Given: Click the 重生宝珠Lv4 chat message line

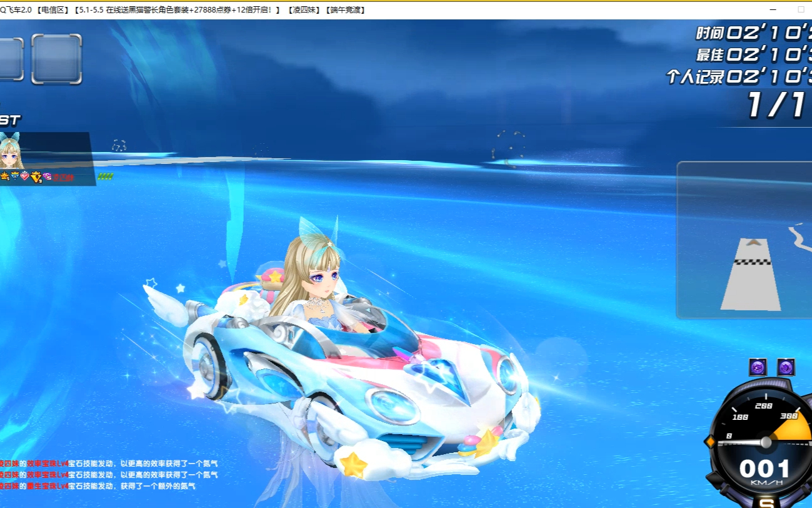Looking at the screenshot, I should point(98,486).
